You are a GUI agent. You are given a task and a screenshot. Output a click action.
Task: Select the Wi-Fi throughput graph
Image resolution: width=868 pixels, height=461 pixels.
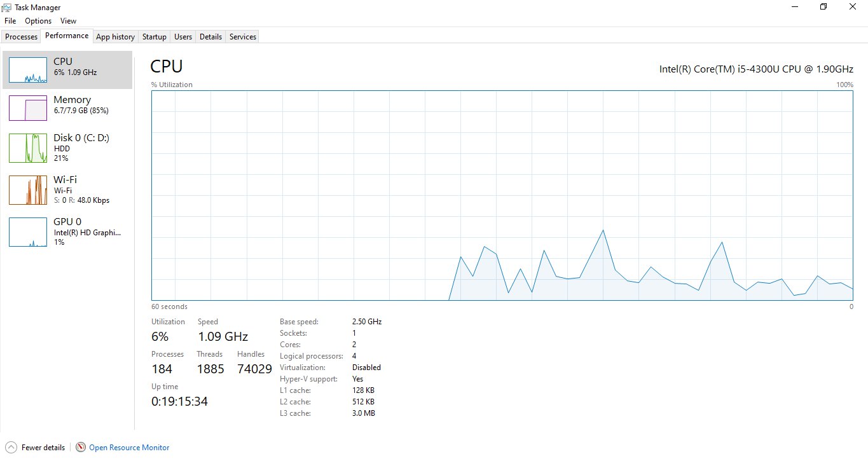[67, 189]
